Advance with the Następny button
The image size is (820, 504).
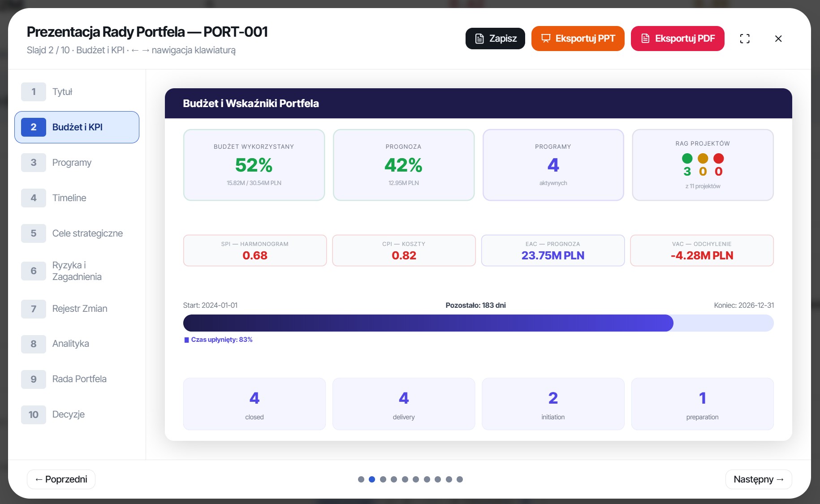(759, 479)
